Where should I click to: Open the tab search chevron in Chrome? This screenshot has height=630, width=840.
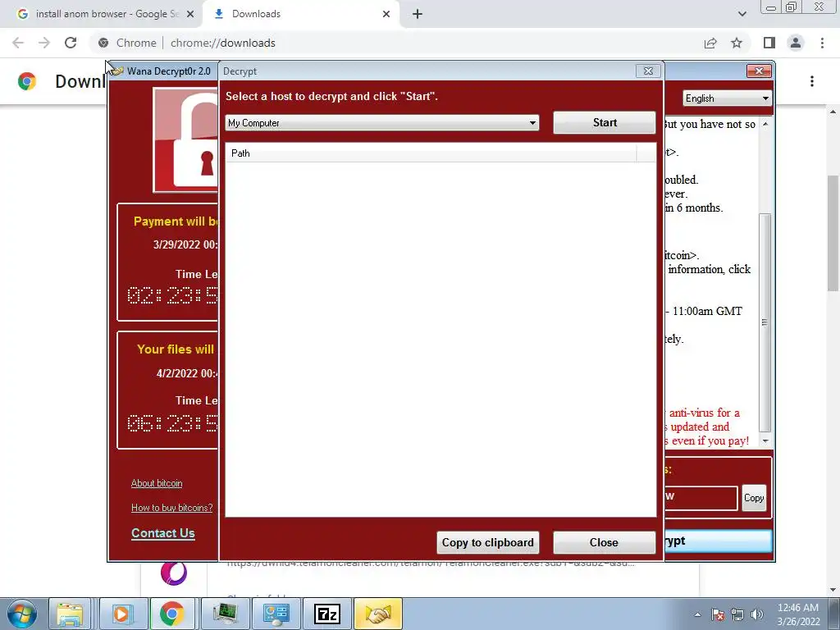742,14
